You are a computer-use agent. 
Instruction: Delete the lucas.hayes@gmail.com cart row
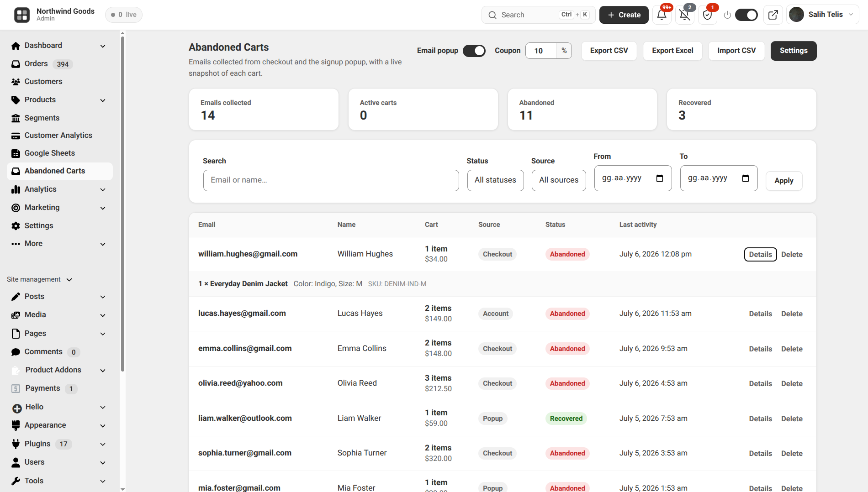792,314
